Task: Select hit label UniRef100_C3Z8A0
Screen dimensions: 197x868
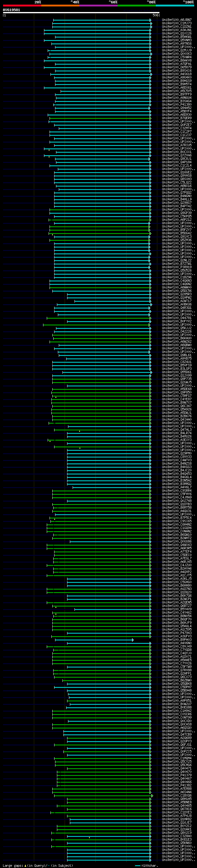Action: [177, 836]
